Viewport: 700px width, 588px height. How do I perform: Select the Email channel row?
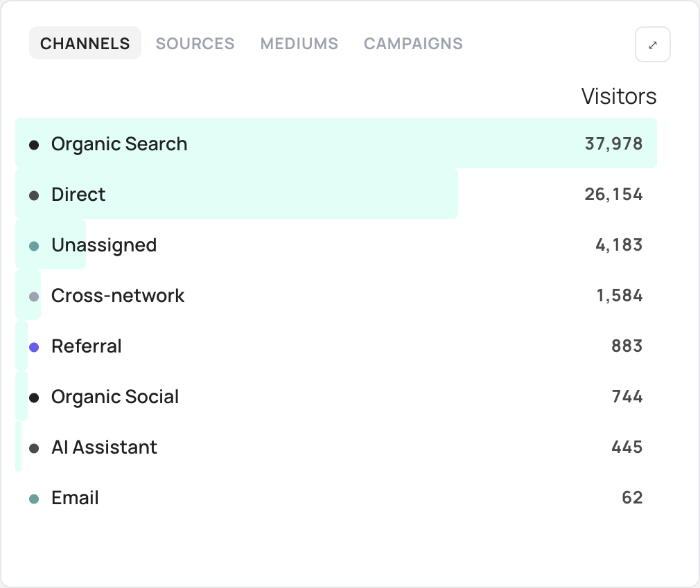(336, 497)
